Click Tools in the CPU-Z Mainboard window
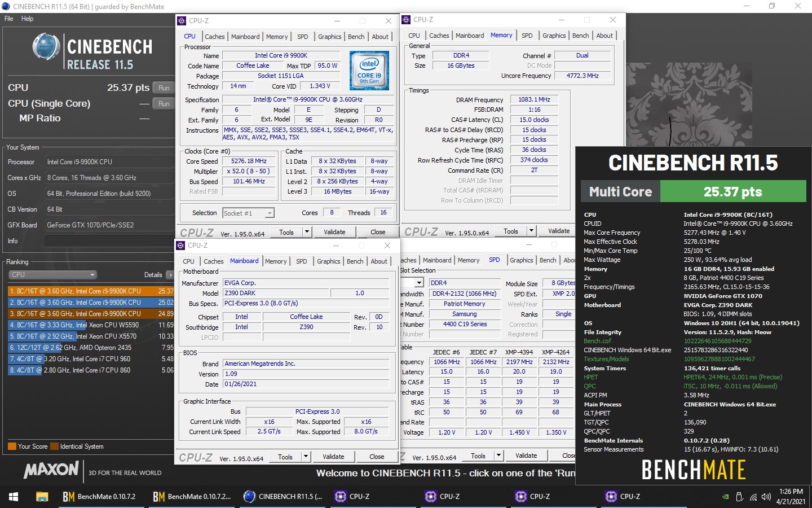Screen dimensions: 812x508 click(x=285, y=457)
